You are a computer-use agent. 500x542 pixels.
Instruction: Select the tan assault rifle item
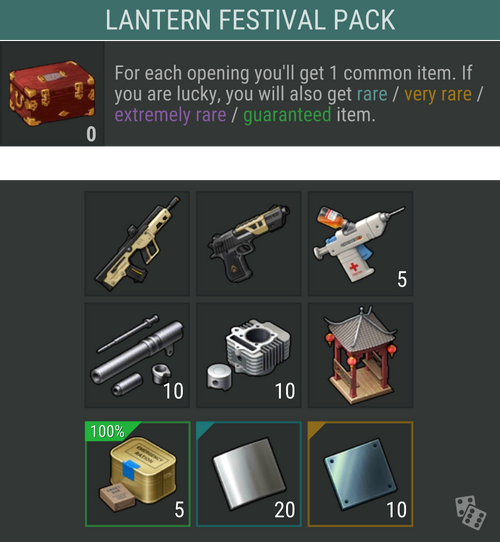[x=137, y=244]
